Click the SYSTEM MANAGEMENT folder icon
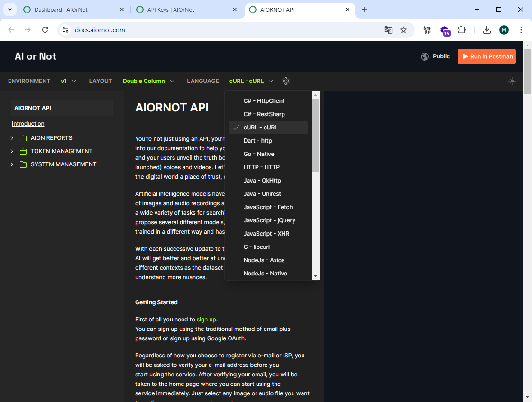Image resolution: width=532 pixels, height=402 pixels. (23, 164)
